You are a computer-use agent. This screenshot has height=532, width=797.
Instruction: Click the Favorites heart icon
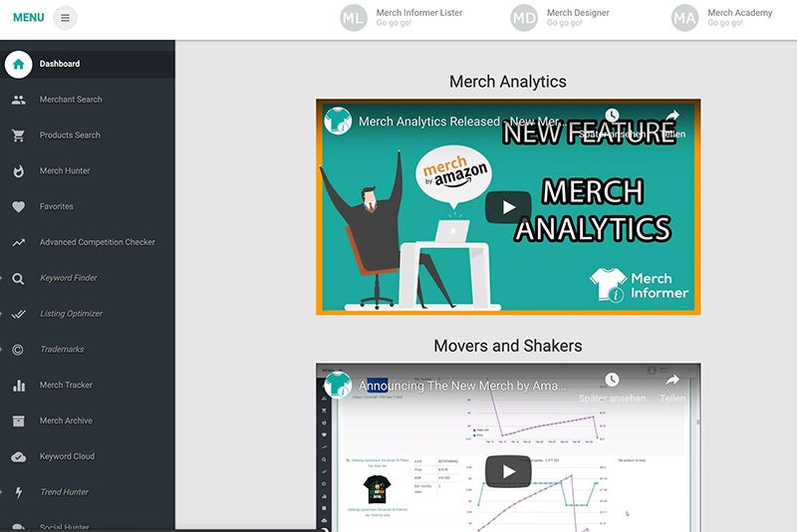coord(18,207)
